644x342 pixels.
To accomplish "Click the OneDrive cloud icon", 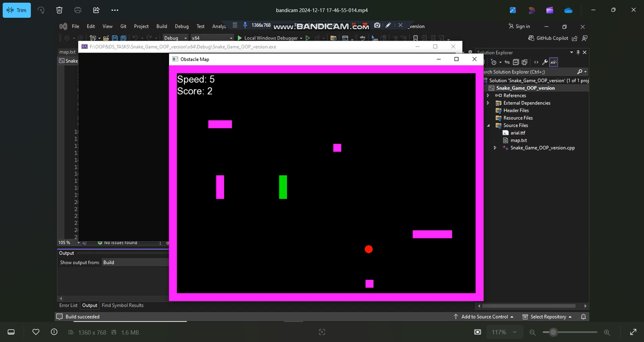I will (568, 10).
